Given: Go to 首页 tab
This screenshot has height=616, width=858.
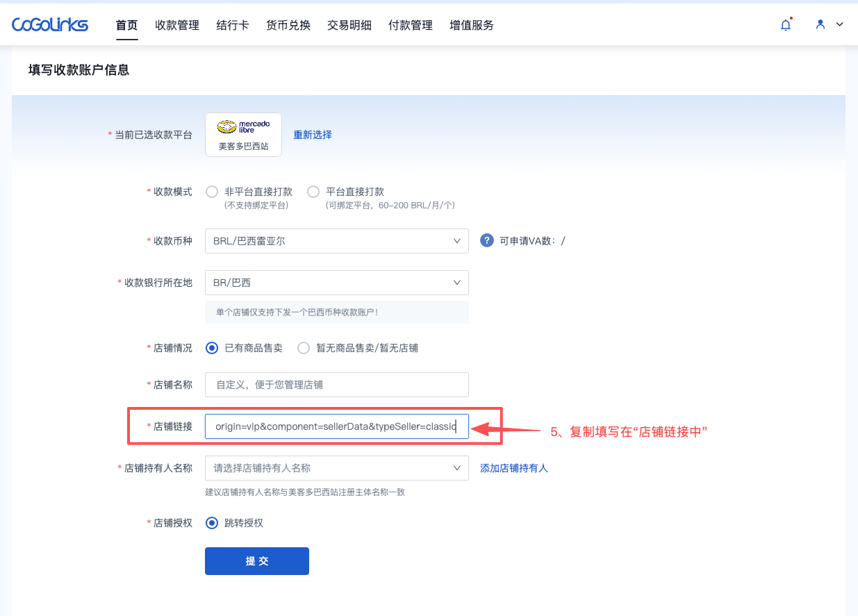Looking at the screenshot, I should [127, 25].
